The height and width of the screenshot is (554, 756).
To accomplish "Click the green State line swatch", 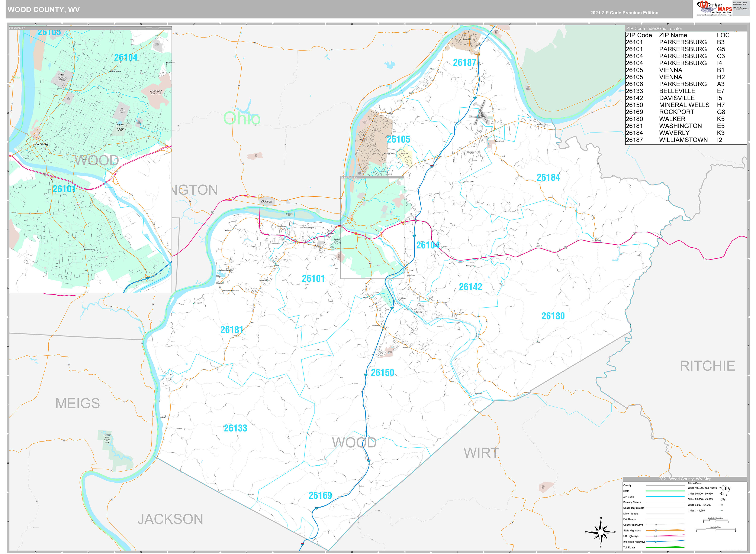I will pos(665,491).
